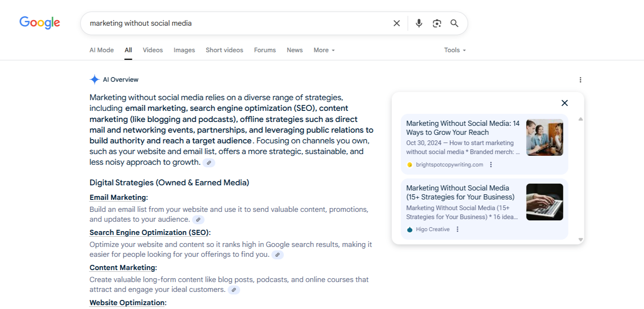The width and height of the screenshot is (644, 309).
Task: Click the Google logo to return home
Action: click(39, 23)
